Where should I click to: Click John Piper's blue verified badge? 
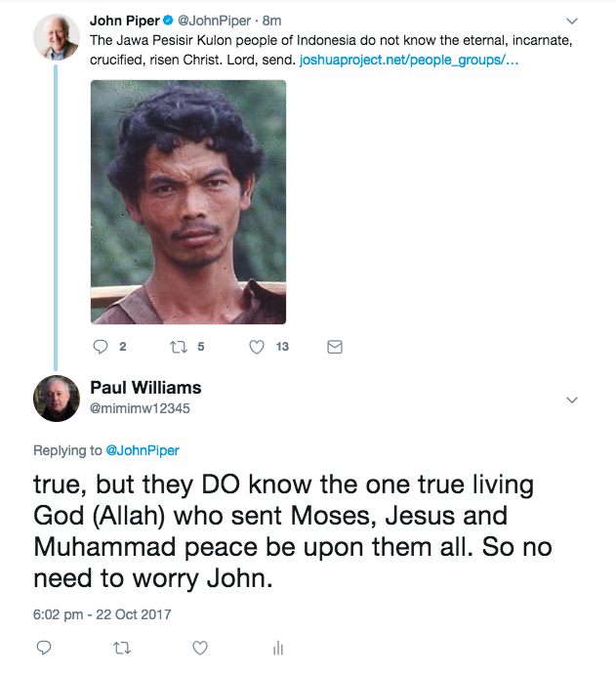[x=169, y=21]
